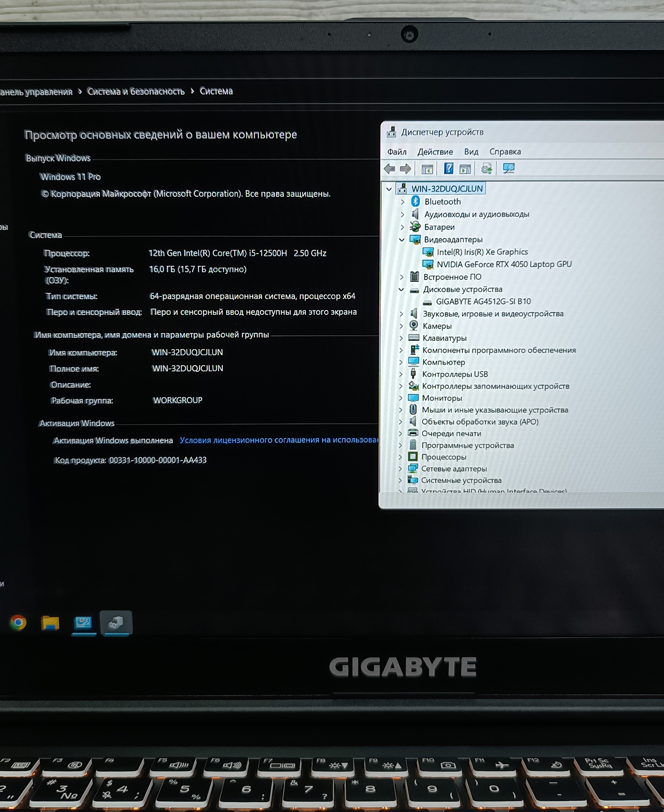The image size is (664, 812).
Task: Click the "Активация Windows выполнена" status text
Action: [113, 440]
